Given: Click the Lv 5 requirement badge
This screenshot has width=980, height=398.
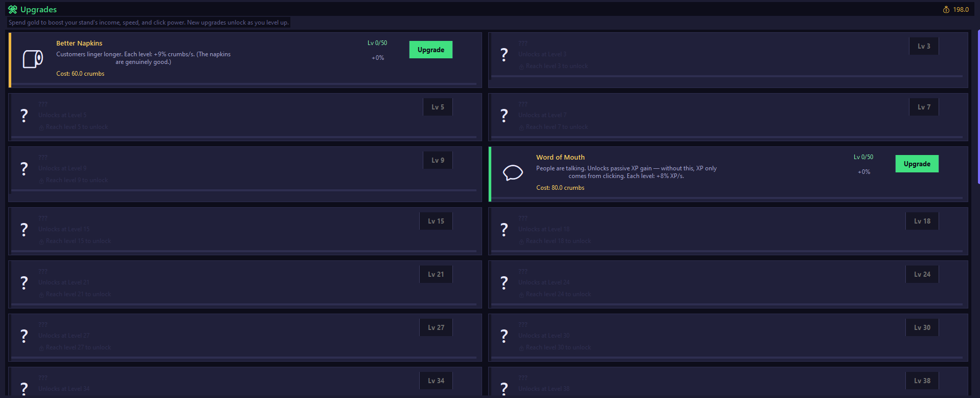Looking at the screenshot, I should click(x=438, y=107).
